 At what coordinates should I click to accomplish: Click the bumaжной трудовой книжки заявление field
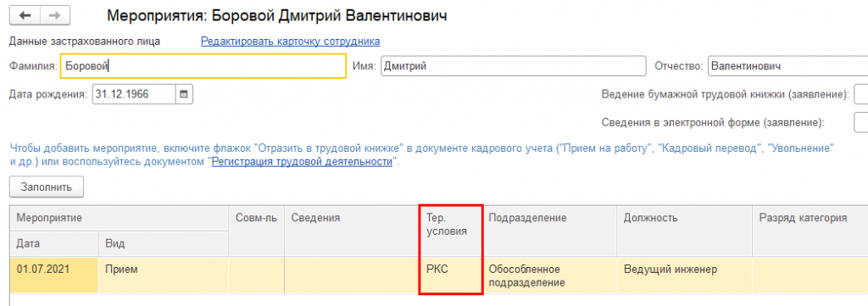[x=861, y=94]
